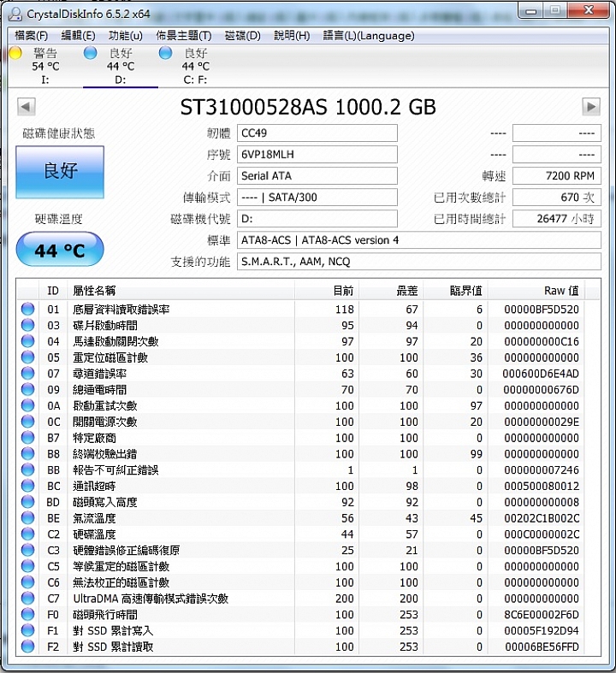This screenshot has height=673, width=616.
Task: Click the status icon of attribute 07
Action: [28, 373]
